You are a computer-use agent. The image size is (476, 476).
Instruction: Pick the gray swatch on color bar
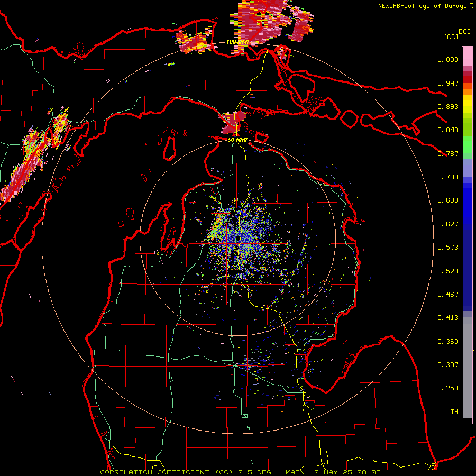pos(467,368)
